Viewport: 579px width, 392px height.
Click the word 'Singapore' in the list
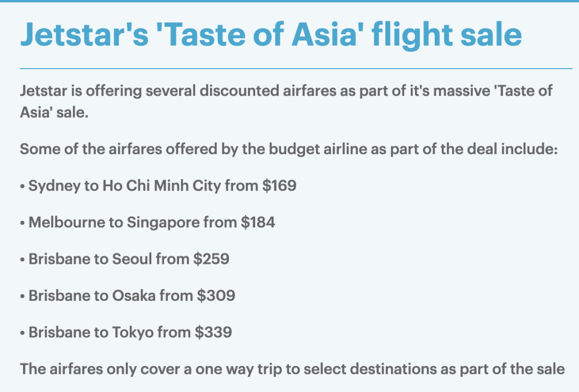point(162,222)
